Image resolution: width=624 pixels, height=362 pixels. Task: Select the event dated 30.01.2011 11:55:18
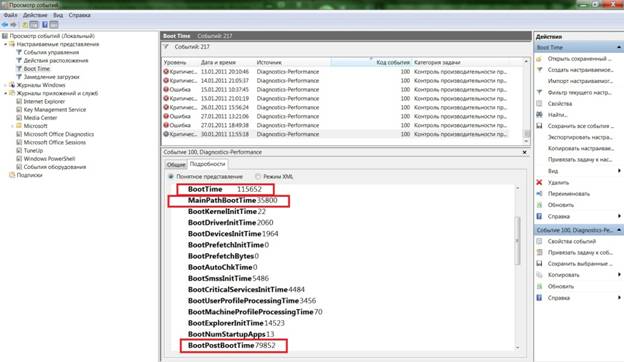point(335,134)
